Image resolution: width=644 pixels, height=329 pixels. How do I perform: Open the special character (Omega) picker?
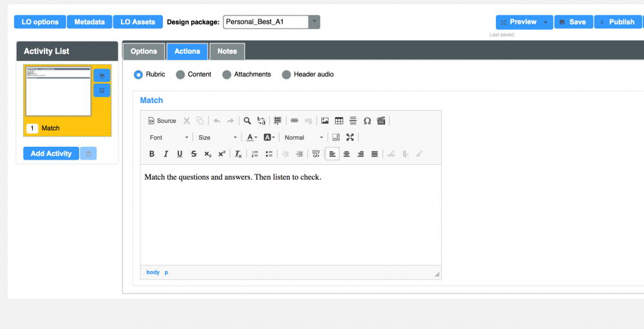pos(367,120)
